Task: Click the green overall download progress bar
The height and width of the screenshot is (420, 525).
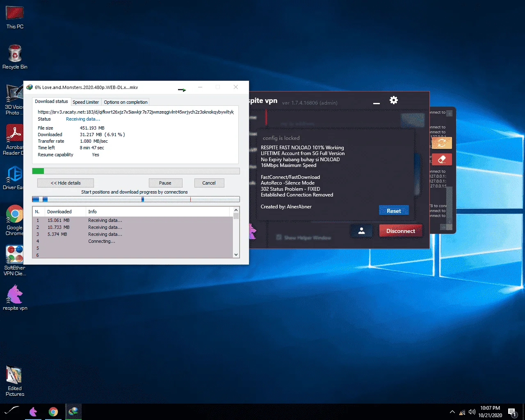Action: tap(136, 171)
